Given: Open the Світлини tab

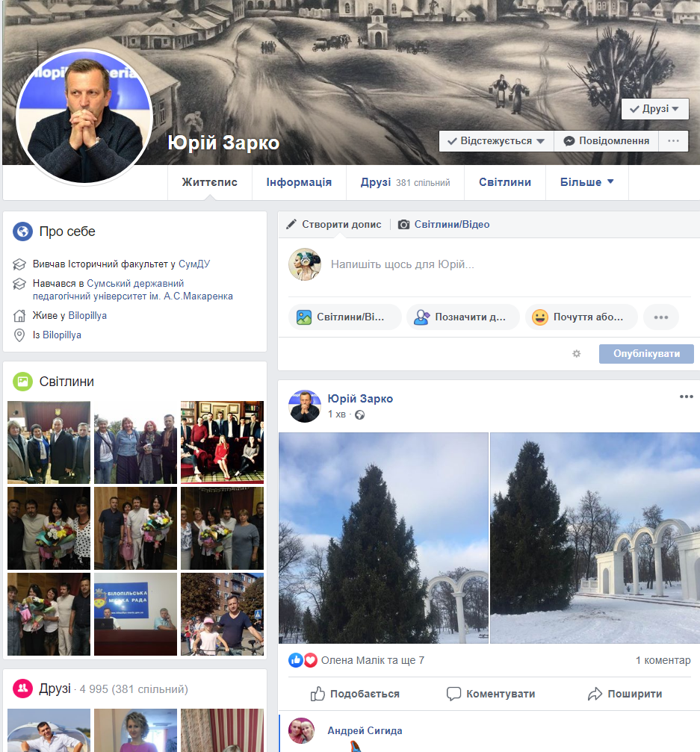Looking at the screenshot, I should click(505, 182).
